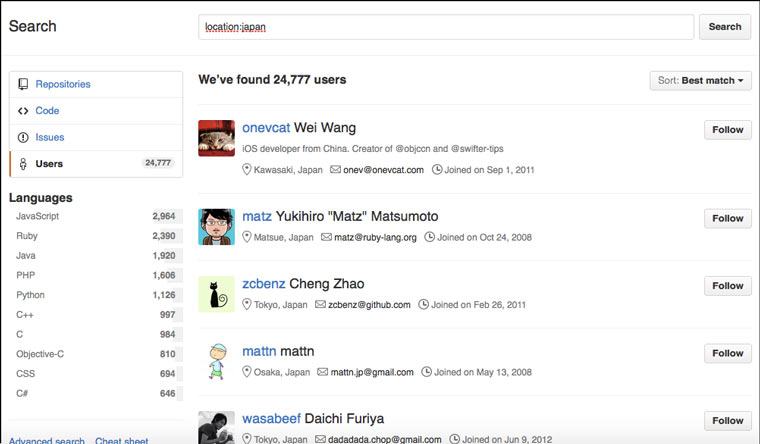Image resolution: width=760 pixels, height=444 pixels.
Task: Switch to the Code results tab
Action: click(x=96, y=111)
